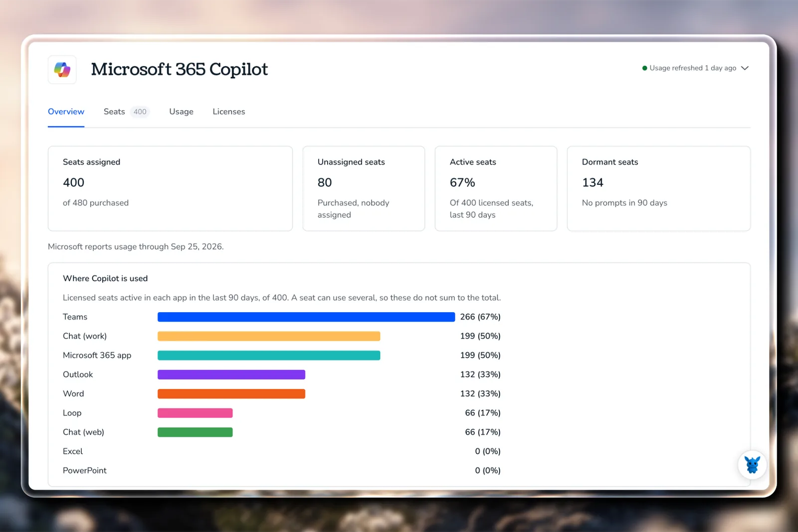Screen dimensions: 798x532
Task: Expand the usage refreshed chevron
Action: [745, 68]
